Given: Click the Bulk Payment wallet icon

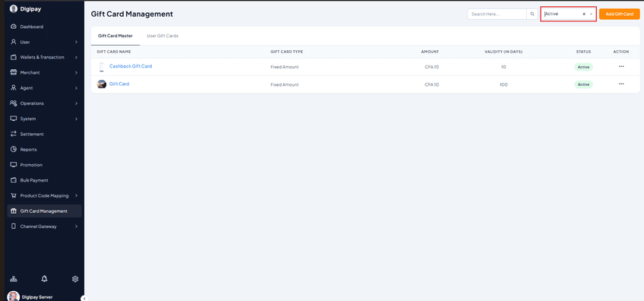Looking at the screenshot, I should (14, 180).
